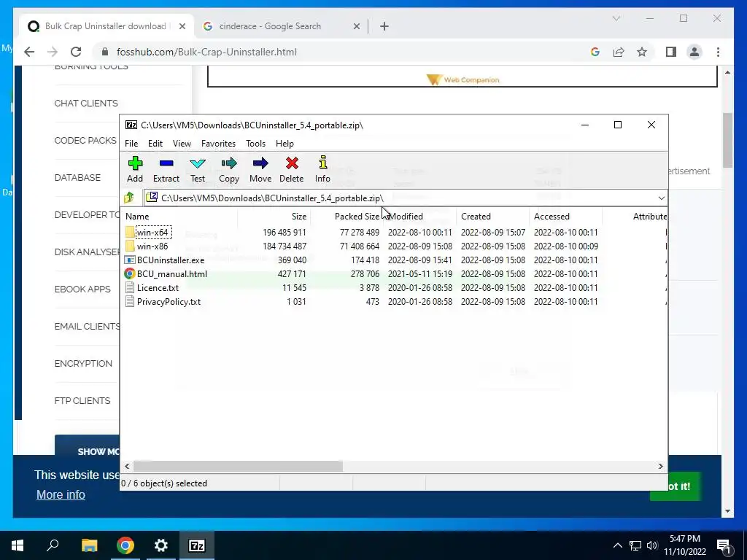The image size is (747, 560).
Task: Accept cookies with Got it button
Action: [x=679, y=486]
